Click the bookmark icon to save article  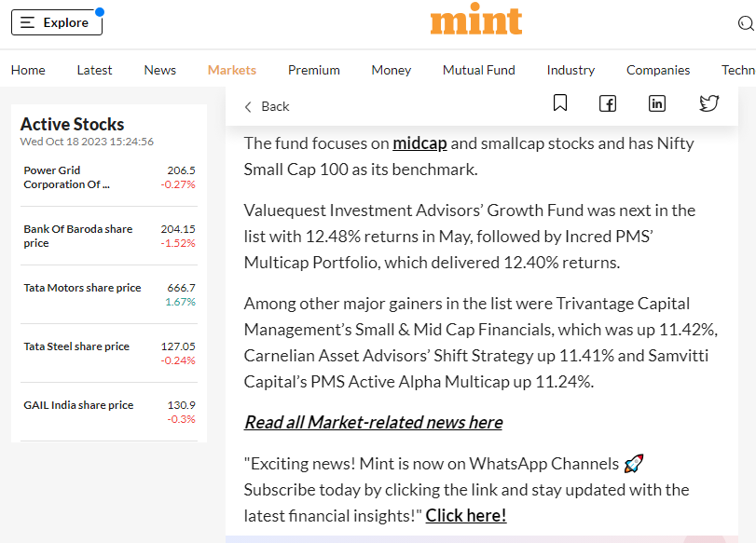(560, 103)
